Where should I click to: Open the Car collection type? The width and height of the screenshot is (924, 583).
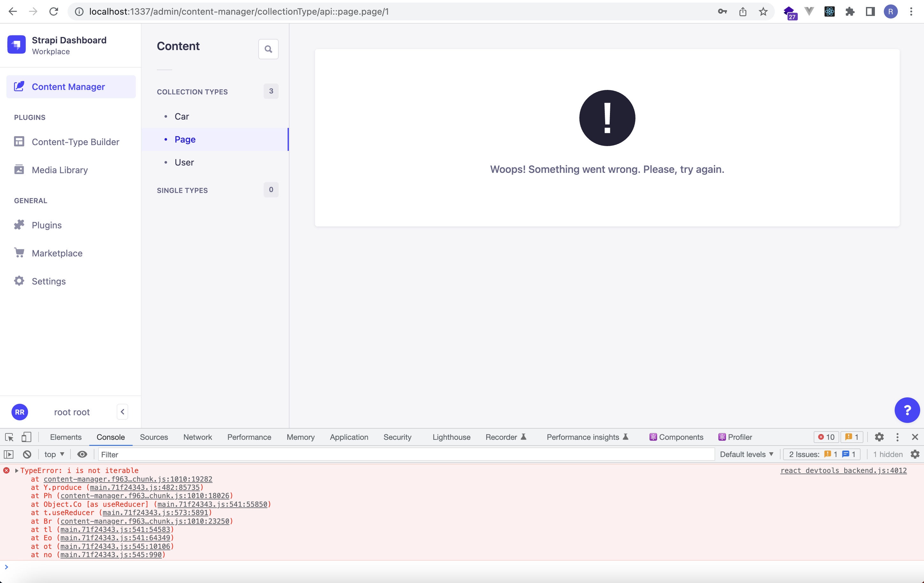(x=181, y=116)
